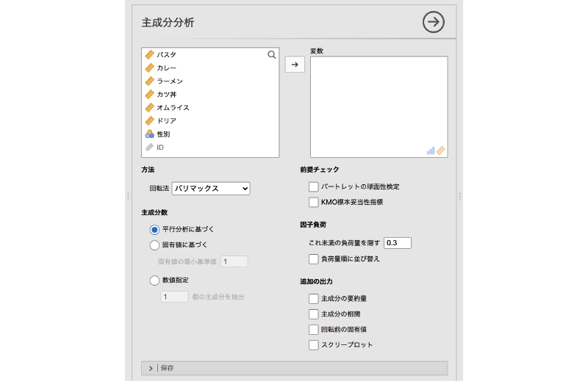Click the ruler icon beside ラーメン
This screenshot has width=588, height=384.
pos(150,81)
